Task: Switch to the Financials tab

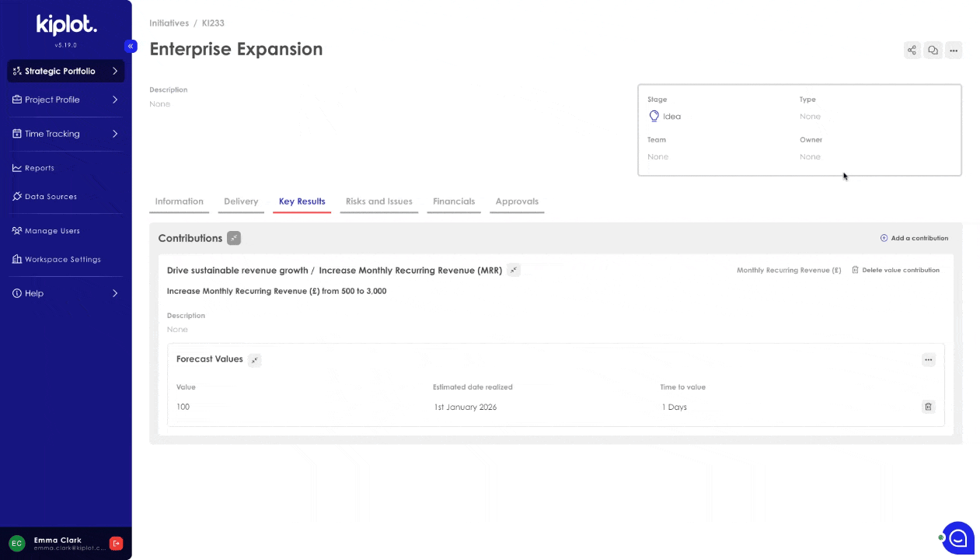Action: [x=454, y=201]
